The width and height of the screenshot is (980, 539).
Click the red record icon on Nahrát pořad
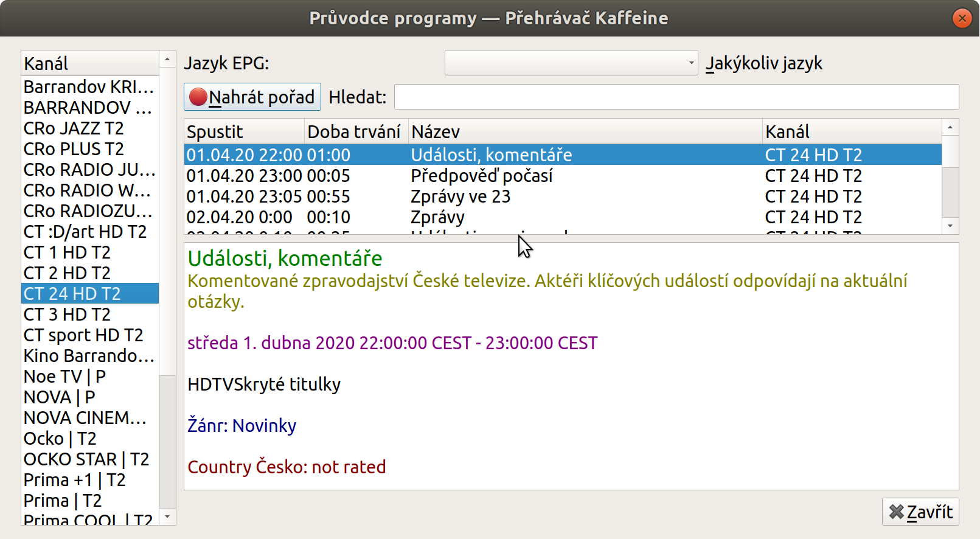coord(198,97)
